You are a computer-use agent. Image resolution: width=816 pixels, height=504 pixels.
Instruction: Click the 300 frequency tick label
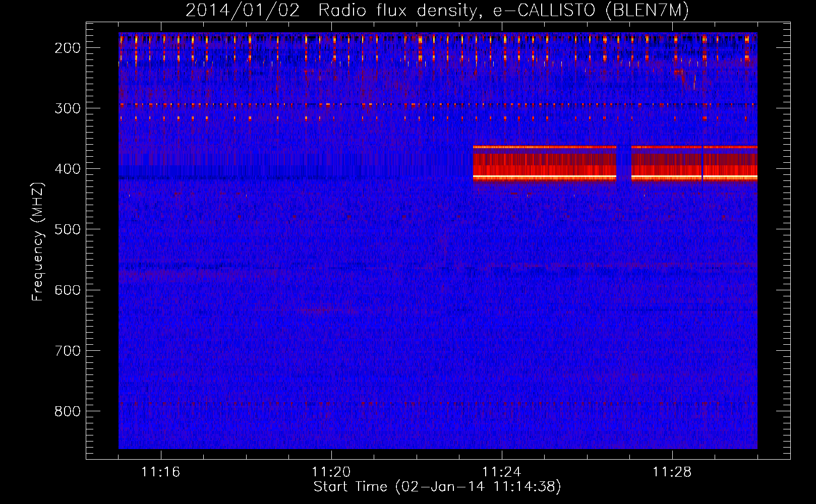pyautogui.click(x=68, y=108)
